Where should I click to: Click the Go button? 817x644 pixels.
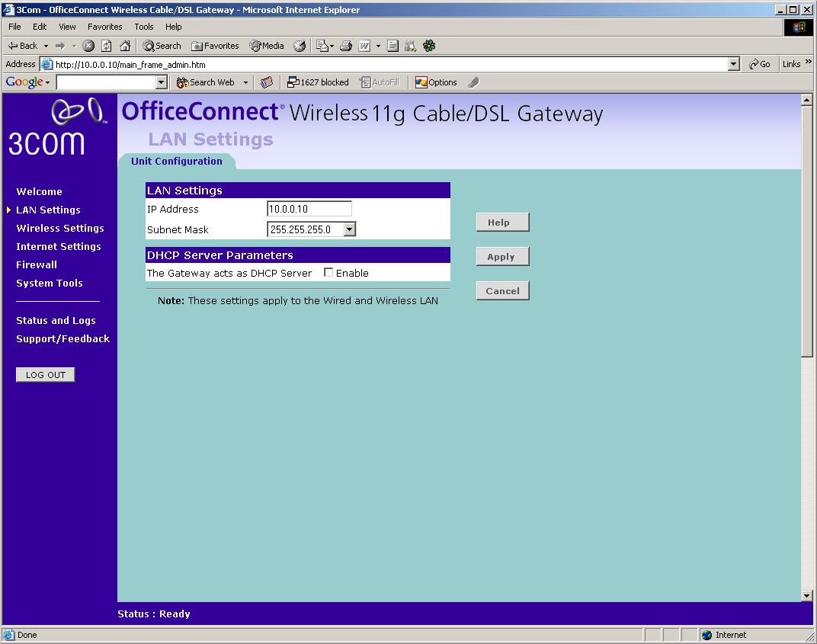[x=759, y=64]
